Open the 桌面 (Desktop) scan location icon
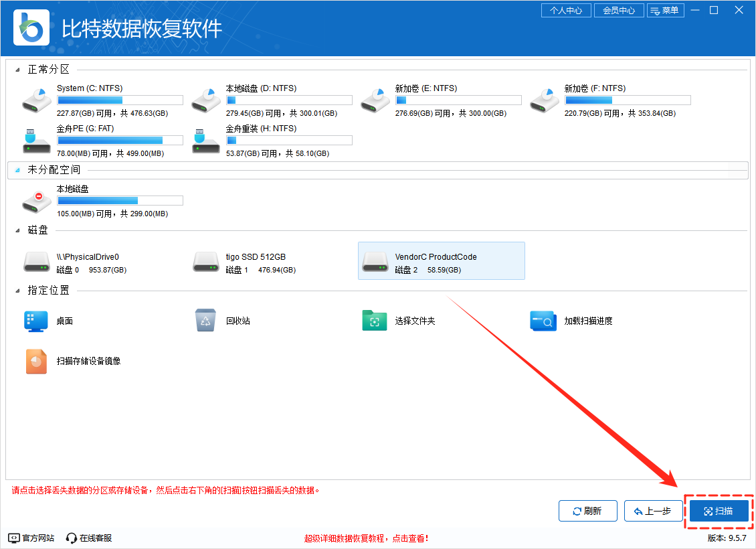 (x=35, y=321)
